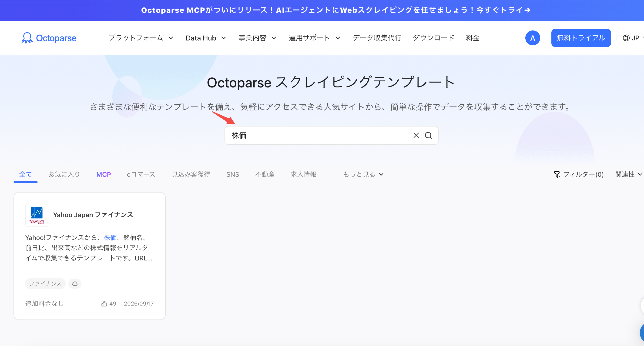Open the Yahoo Japan ファイナンス card title
This screenshot has width=644, height=346.
(93, 215)
